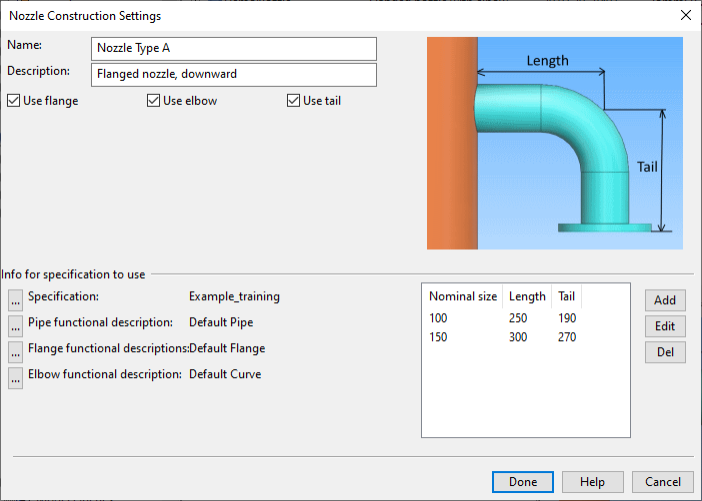Click the Edit button
Image resolution: width=702 pixels, height=501 pixels.
coord(664,326)
